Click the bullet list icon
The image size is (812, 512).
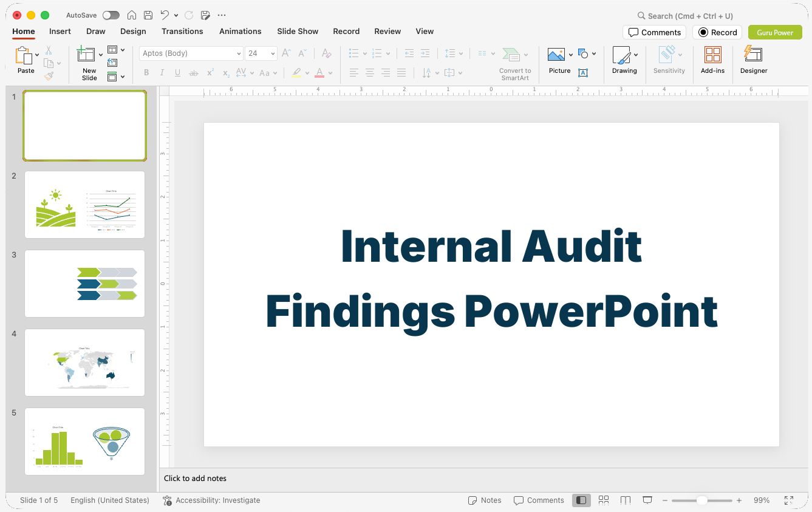click(354, 53)
